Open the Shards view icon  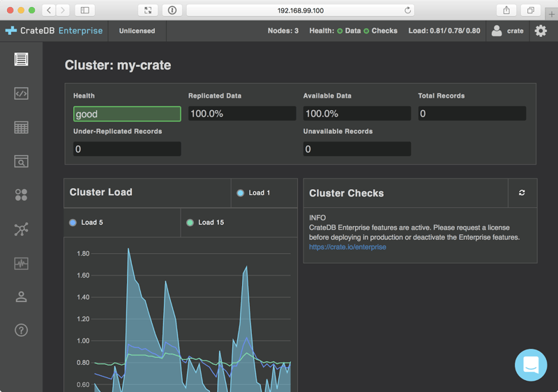tap(21, 195)
